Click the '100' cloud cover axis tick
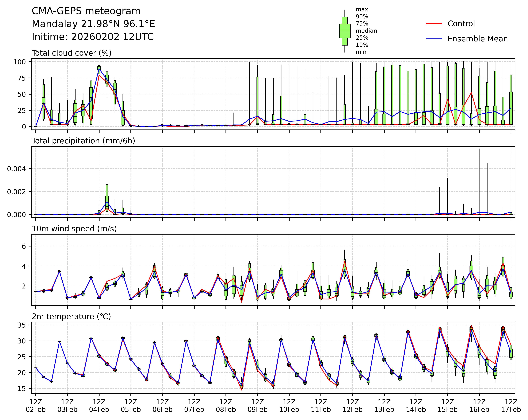Image resolution: width=528 pixels, height=420 pixels. coord(19,62)
